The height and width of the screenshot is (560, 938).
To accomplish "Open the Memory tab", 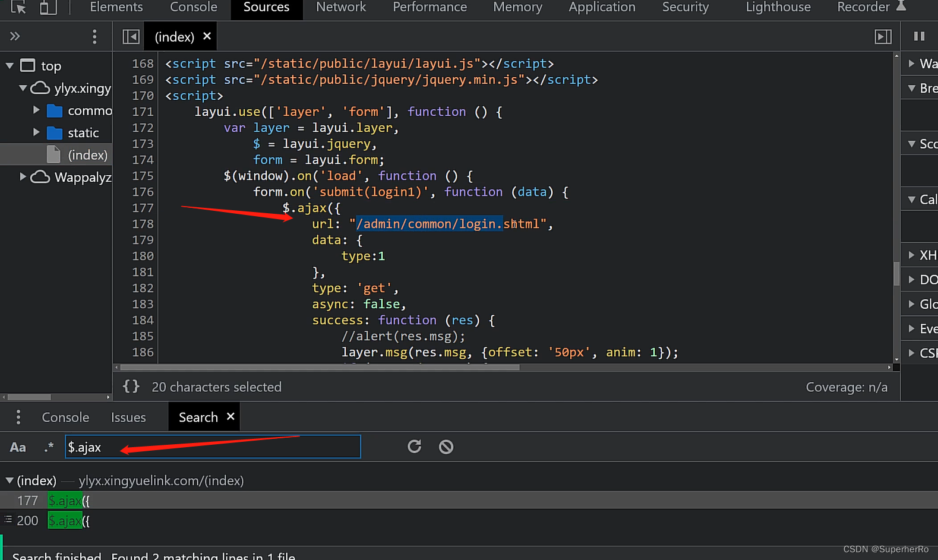I will click(x=517, y=7).
